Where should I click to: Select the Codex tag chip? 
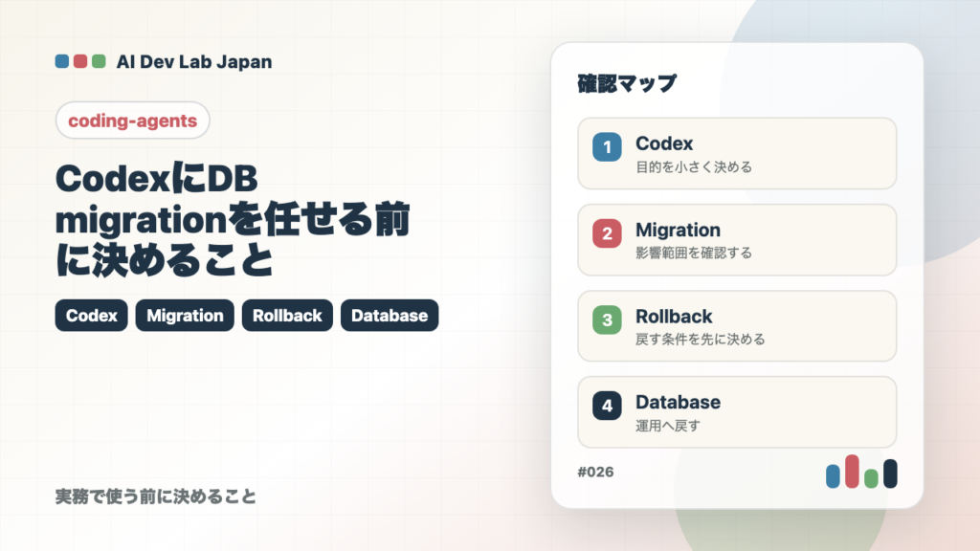(91, 316)
